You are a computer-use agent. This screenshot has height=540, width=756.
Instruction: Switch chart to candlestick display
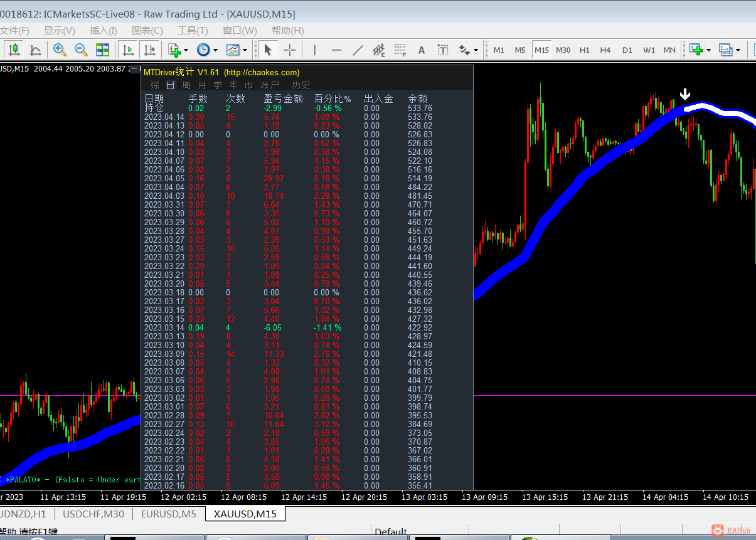(x=14, y=50)
